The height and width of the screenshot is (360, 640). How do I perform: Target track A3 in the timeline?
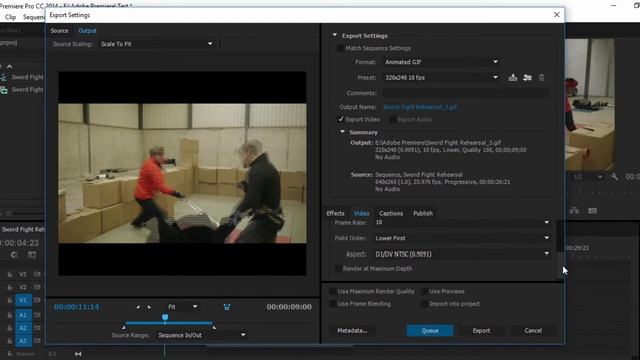pyautogui.click(x=23, y=340)
